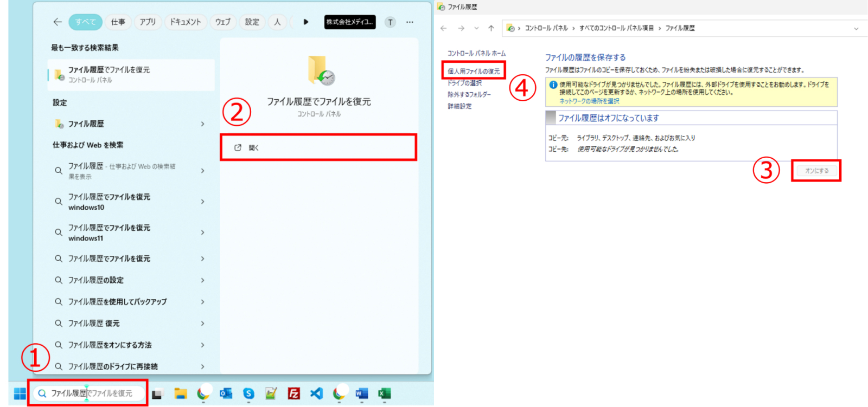
Task: Click the folder icon of the ファイル履歴 setting
Action: pos(59,124)
